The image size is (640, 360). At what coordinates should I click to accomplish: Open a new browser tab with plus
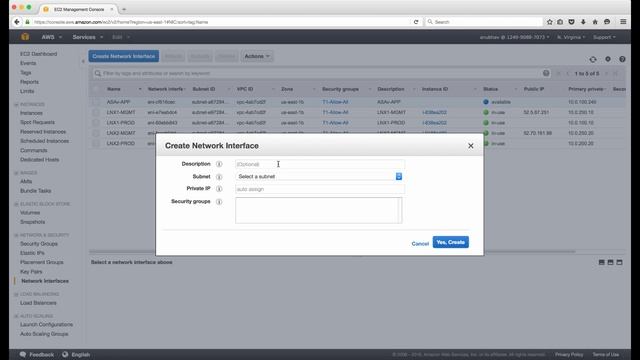point(124,9)
